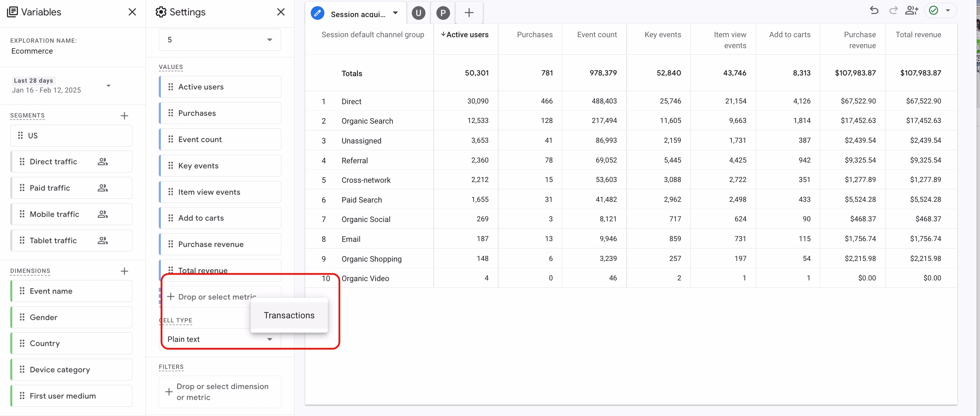Click the people icon beside Paid traffic
Screen dimensions: 980x416
(102, 188)
